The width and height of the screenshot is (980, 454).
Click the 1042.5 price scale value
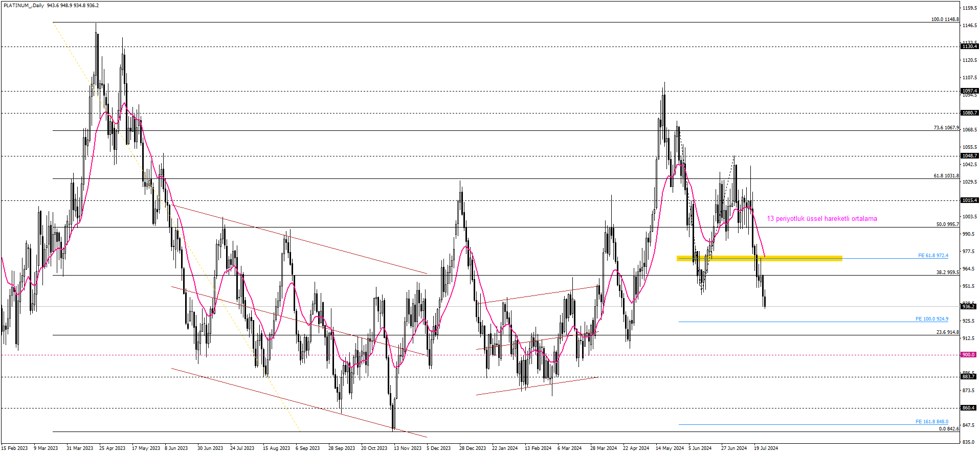point(970,165)
